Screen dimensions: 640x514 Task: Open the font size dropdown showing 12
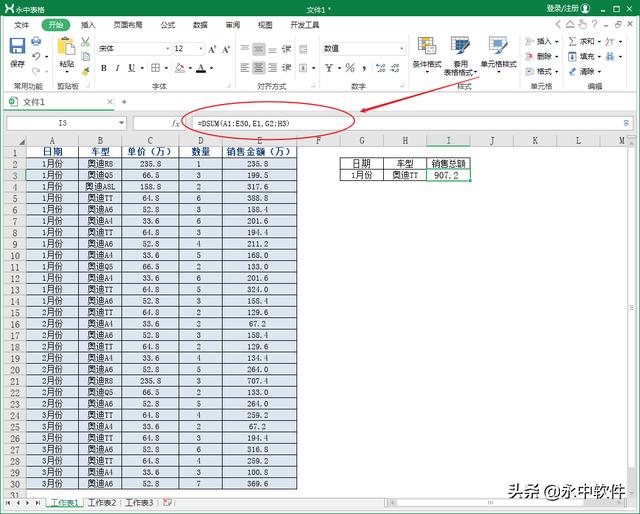tap(201, 49)
